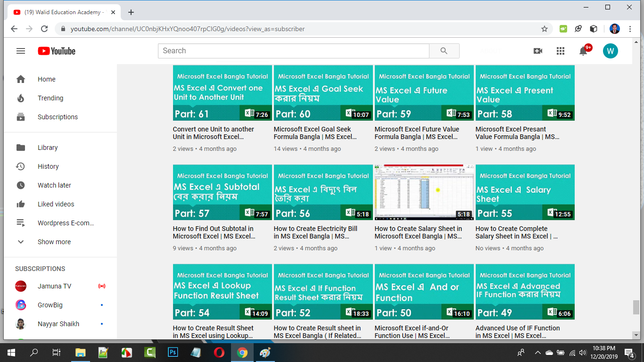644x362 pixels.
Task: Open the Chrome three-dot menu
Action: [630, 29]
